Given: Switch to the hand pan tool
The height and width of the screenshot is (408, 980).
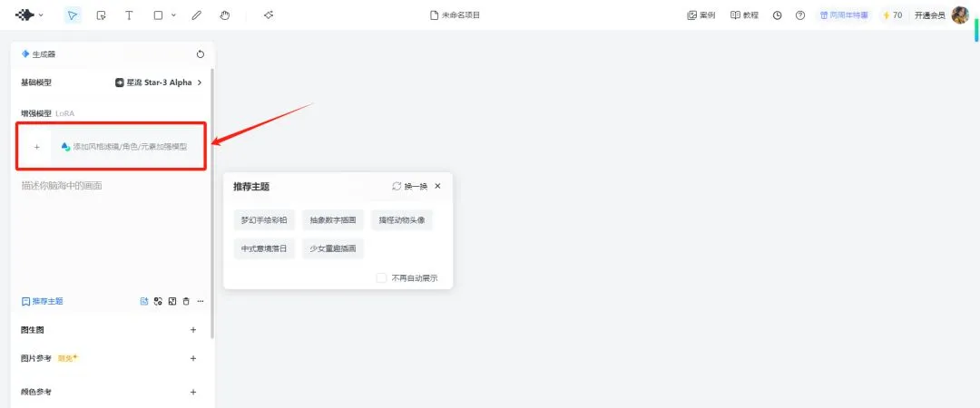Looking at the screenshot, I should 225,15.
